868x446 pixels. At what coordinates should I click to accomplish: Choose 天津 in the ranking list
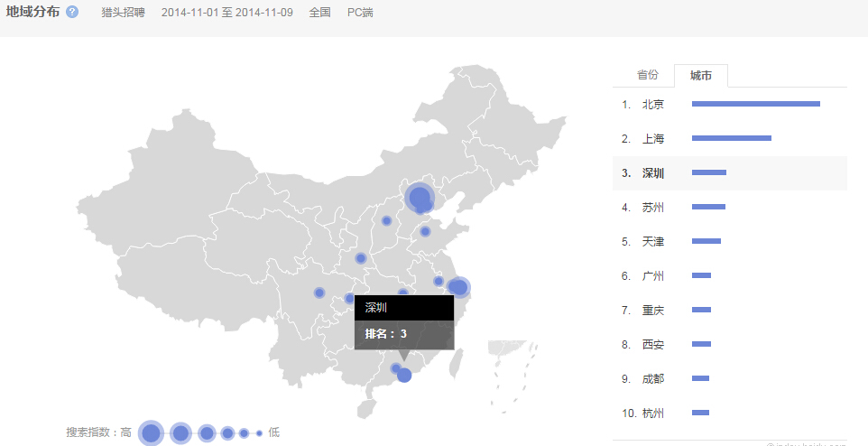[x=653, y=242]
